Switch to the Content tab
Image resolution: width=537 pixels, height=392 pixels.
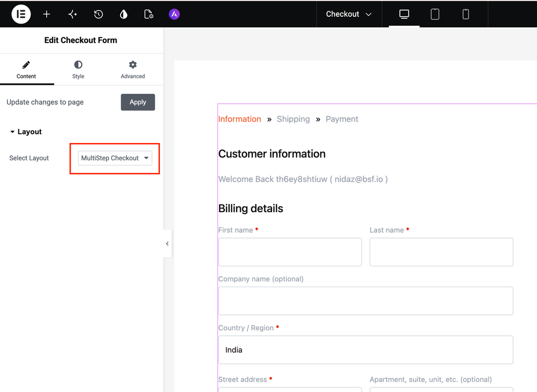pos(26,70)
